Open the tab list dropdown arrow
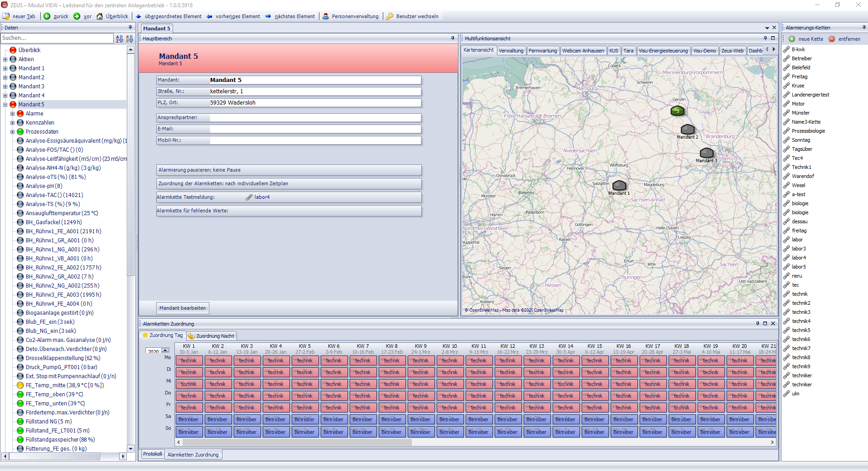The width and height of the screenshot is (868, 471). point(767,28)
